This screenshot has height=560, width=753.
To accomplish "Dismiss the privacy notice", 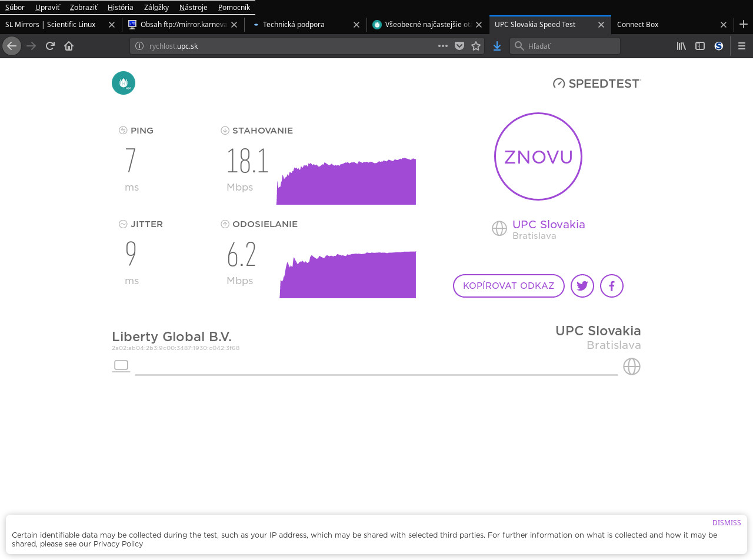I will (x=727, y=523).
